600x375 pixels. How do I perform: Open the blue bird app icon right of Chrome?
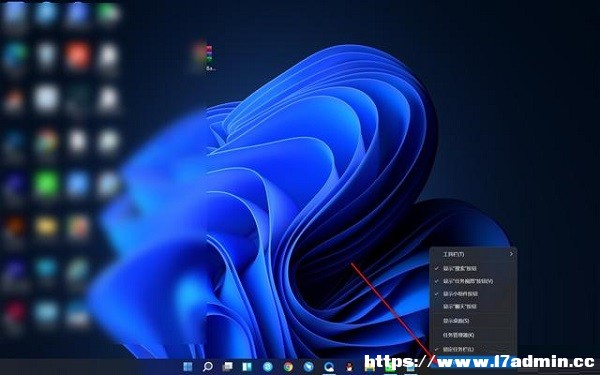308,367
